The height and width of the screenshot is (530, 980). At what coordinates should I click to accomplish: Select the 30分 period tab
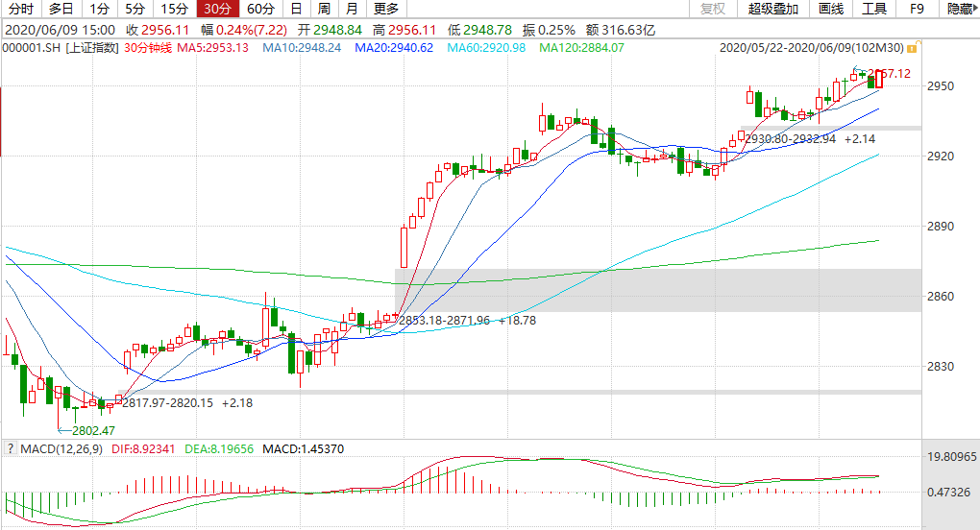(x=217, y=9)
